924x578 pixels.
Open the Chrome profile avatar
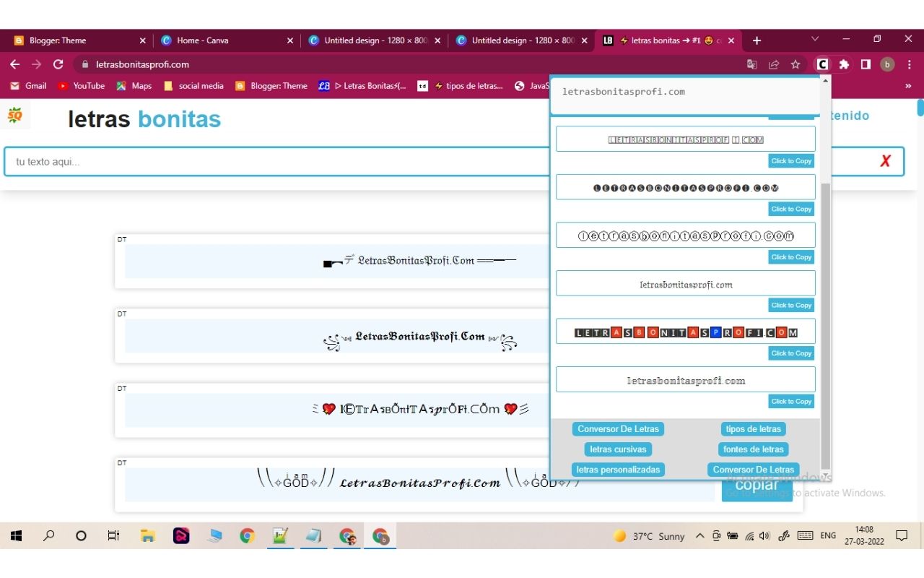(887, 64)
